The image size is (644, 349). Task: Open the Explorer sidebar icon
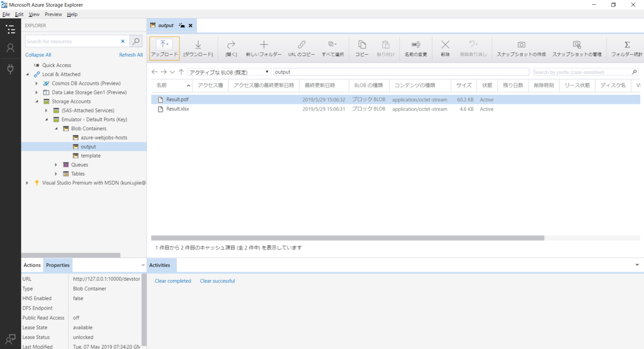(10, 29)
